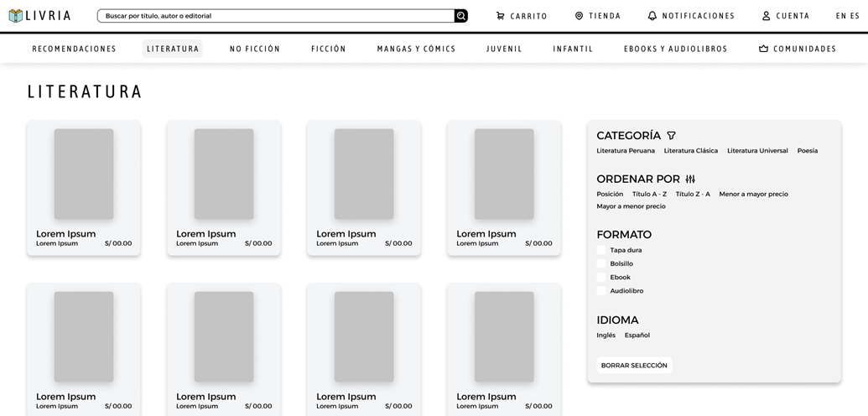Click the Comunidades crown icon

coord(764,49)
